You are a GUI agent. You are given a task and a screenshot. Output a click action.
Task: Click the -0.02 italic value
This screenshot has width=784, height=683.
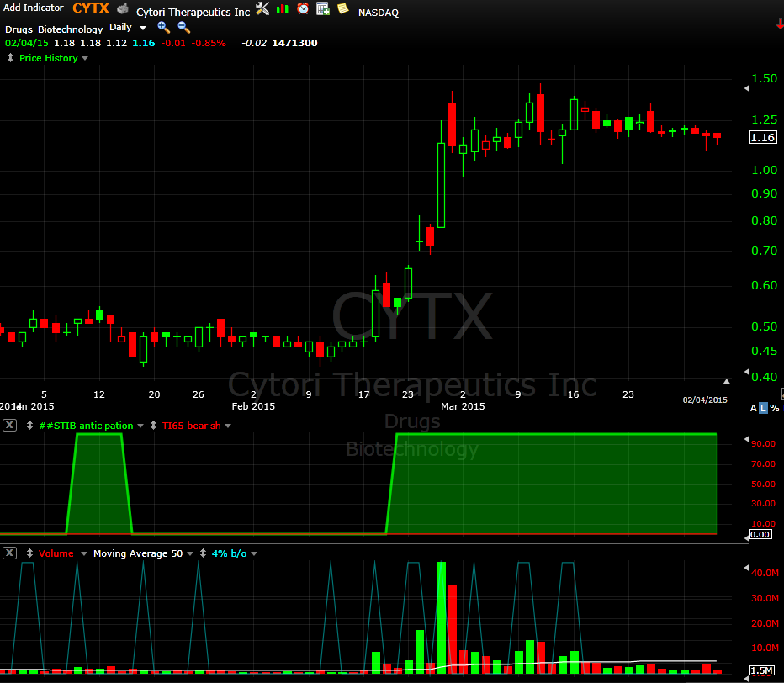click(x=254, y=43)
